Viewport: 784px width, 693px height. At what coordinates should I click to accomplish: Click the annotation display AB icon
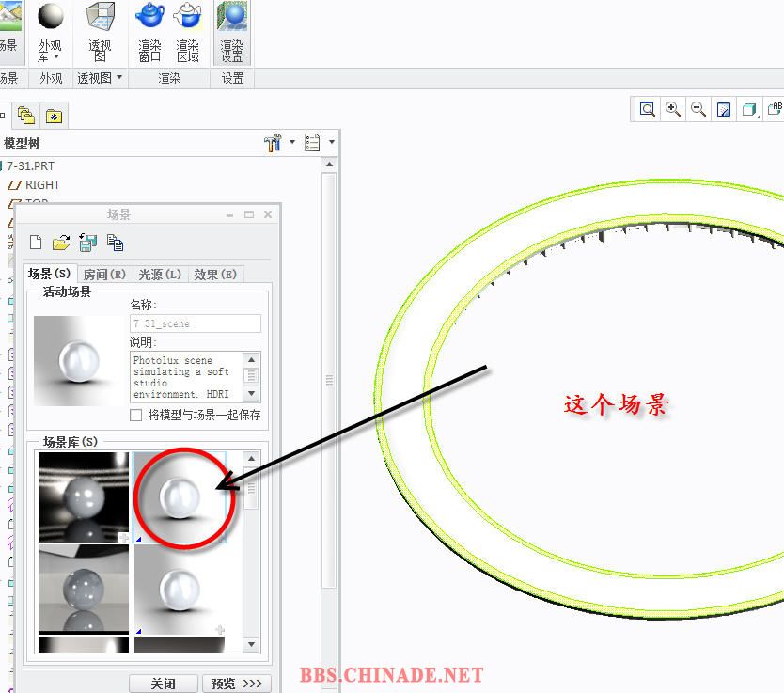pyautogui.click(x=775, y=109)
